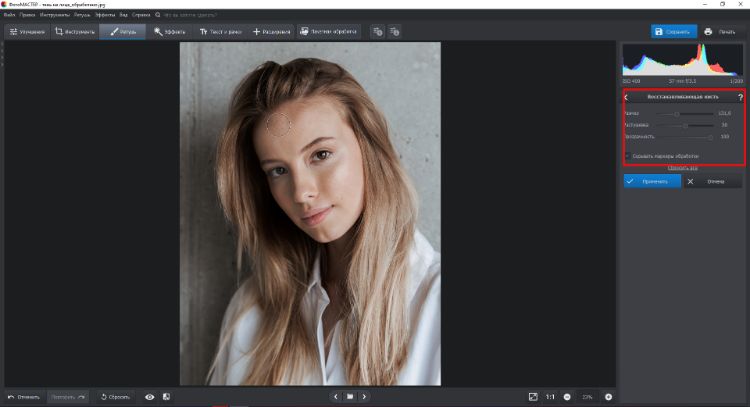
Task: Go to the next photo arrow
Action: [364, 397]
